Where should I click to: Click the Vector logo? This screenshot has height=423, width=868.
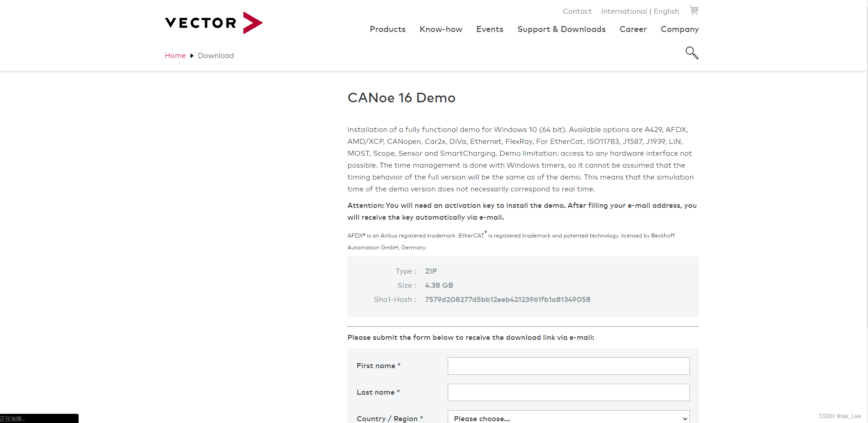tap(214, 23)
